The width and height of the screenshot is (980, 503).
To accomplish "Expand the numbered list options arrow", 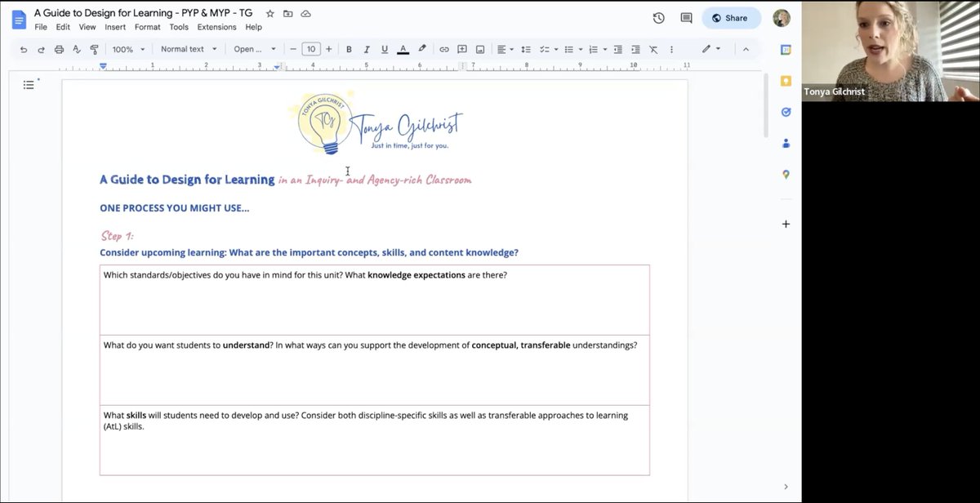I will [605, 49].
